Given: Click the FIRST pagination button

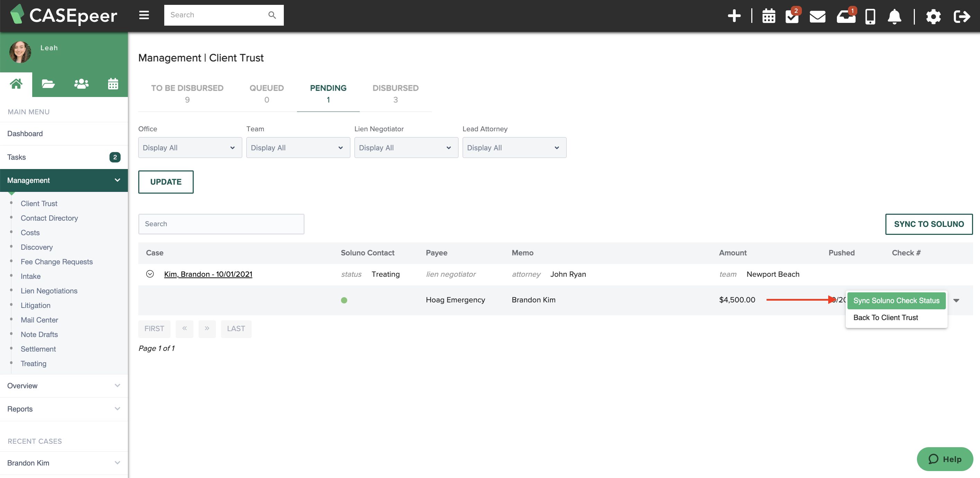Looking at the screenshot, I should pyautogui.click(x=154, y=329).
